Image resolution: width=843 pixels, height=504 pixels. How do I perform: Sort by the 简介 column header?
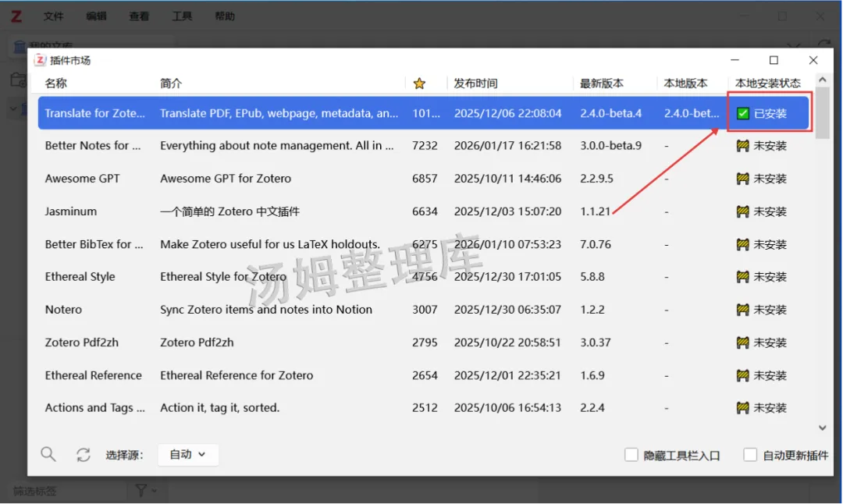point(171,83)
